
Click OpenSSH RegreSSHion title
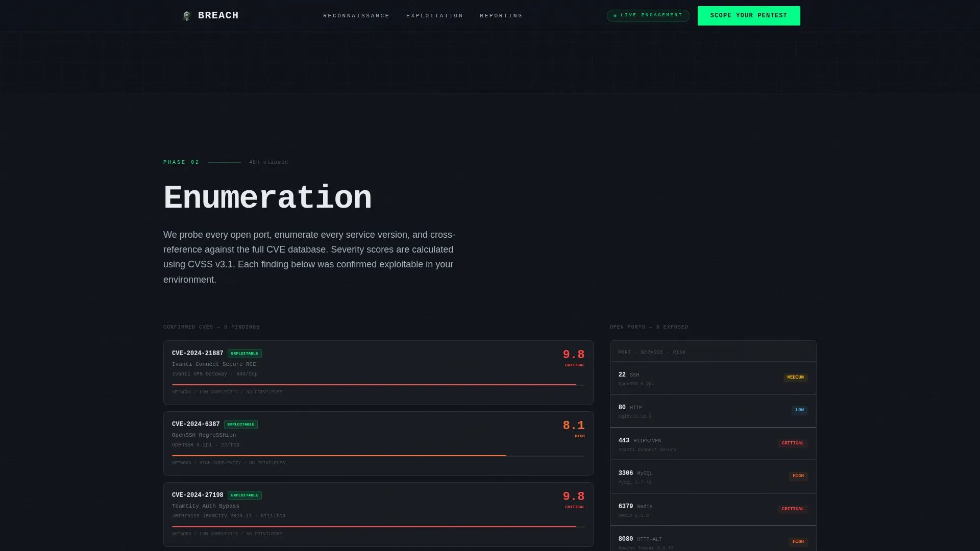204,435
